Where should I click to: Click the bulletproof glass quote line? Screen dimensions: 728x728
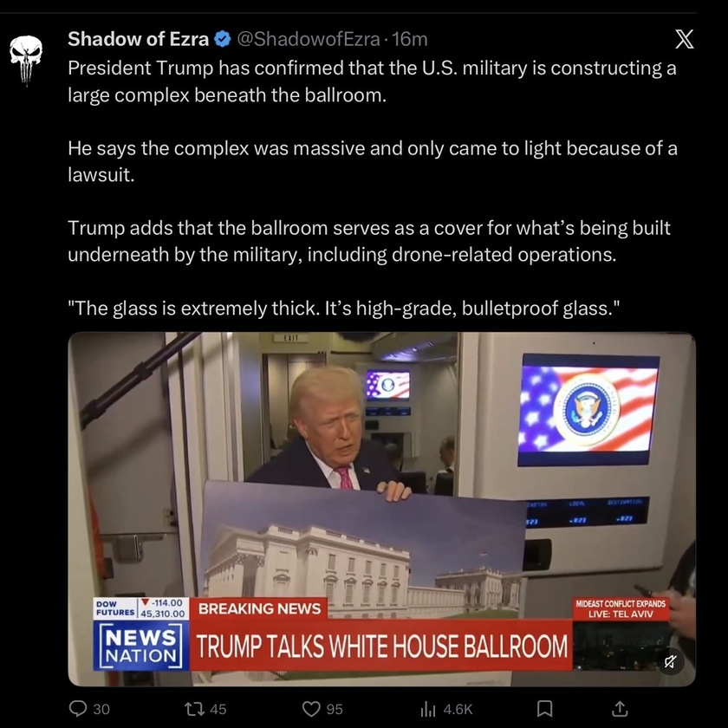point(343,308)
